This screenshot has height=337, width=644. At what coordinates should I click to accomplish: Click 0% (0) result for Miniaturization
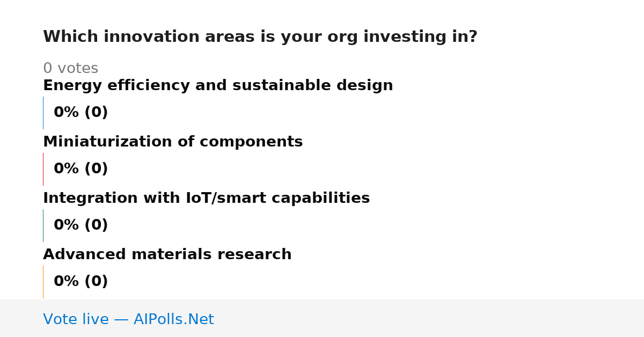pyautogui.click(x=81, y=169)
